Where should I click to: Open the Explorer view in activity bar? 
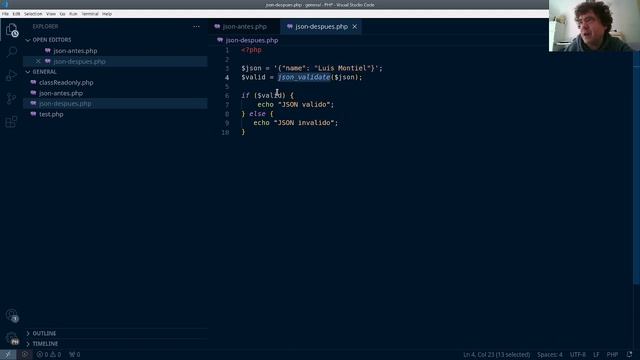pos(11,30)
